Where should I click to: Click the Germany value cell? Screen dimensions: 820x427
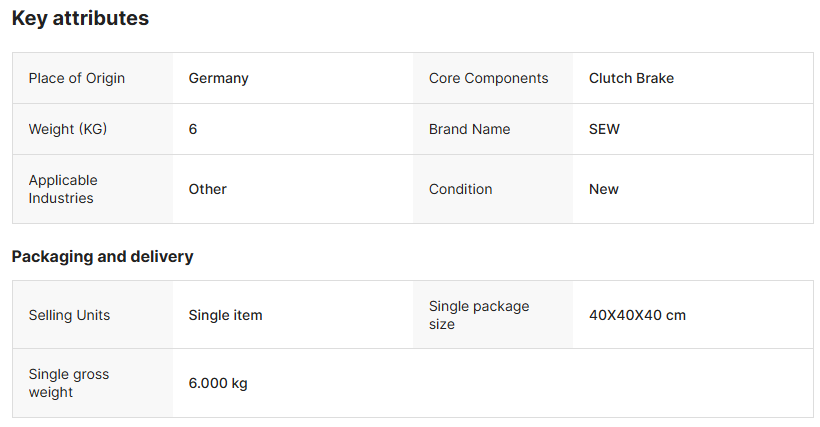(219, 78)
